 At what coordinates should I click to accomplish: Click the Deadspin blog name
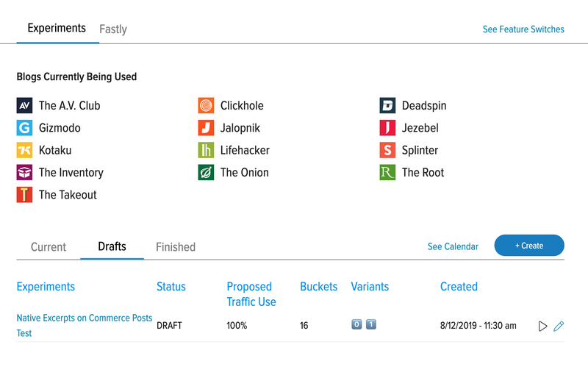coord(424,106)
